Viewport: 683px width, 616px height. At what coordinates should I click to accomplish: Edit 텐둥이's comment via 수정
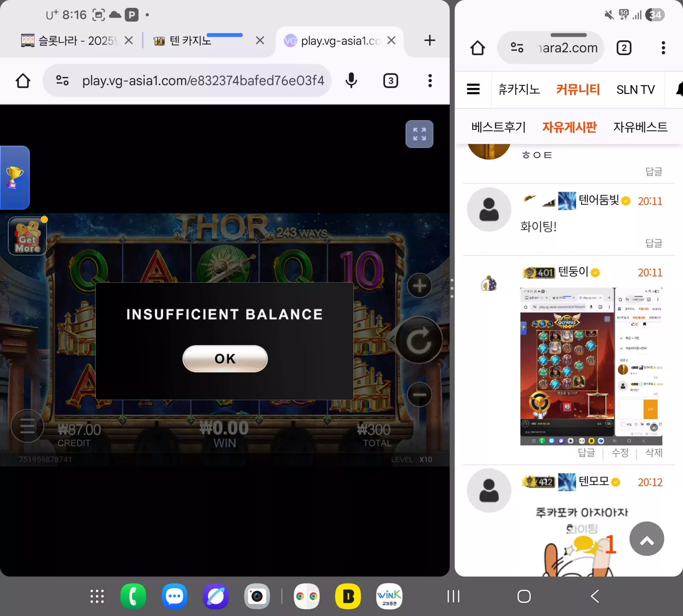[620, 453]
